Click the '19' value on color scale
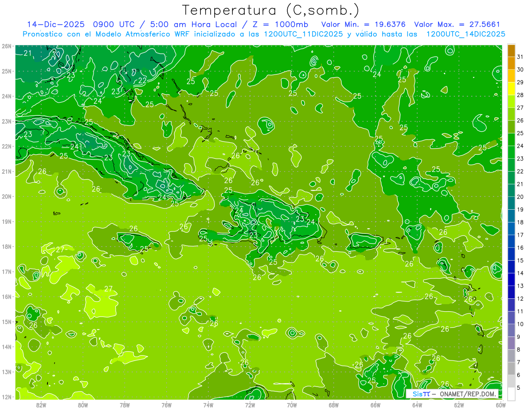532x411 pixels. (520, 210)
